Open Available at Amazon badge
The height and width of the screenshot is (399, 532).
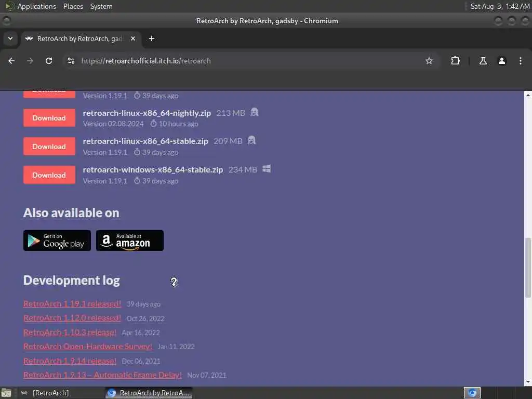[129, 241]
